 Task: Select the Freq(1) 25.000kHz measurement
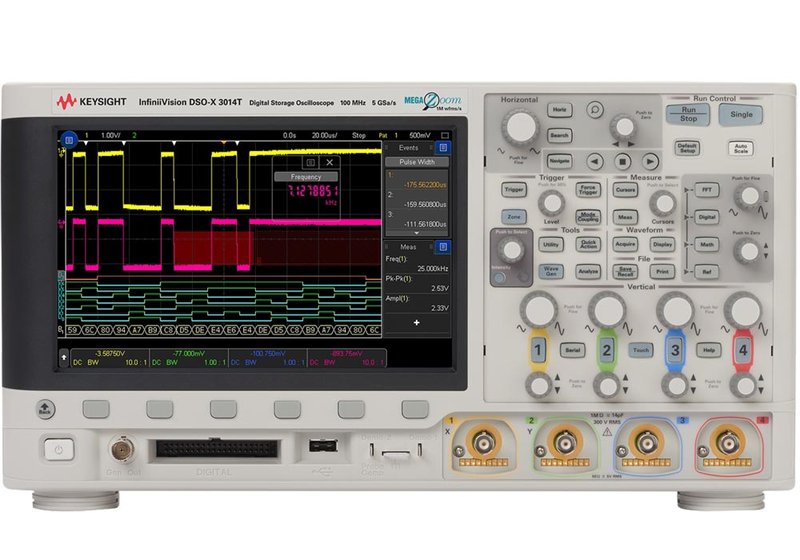[417, 264]
